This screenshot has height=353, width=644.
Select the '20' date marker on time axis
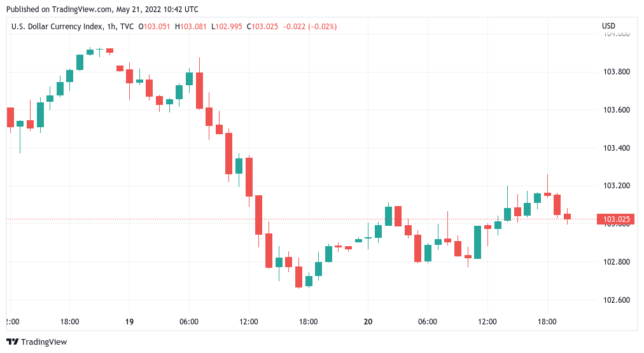[368, 322]
